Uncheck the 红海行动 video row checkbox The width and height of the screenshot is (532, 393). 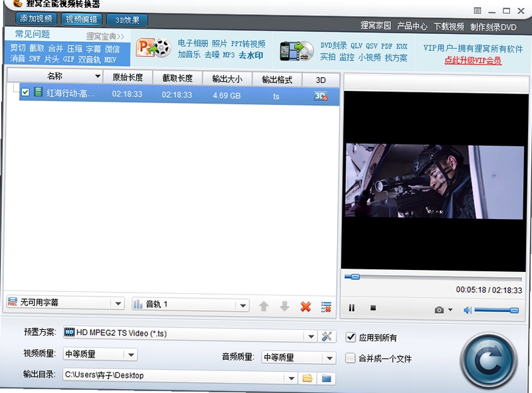point(25,92)
